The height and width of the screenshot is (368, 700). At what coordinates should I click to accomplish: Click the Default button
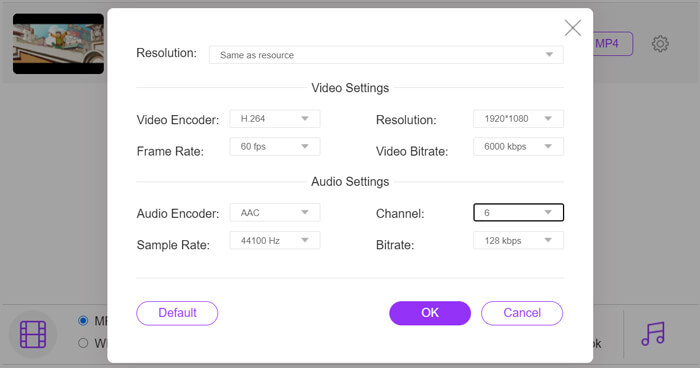tap(177, 313)
